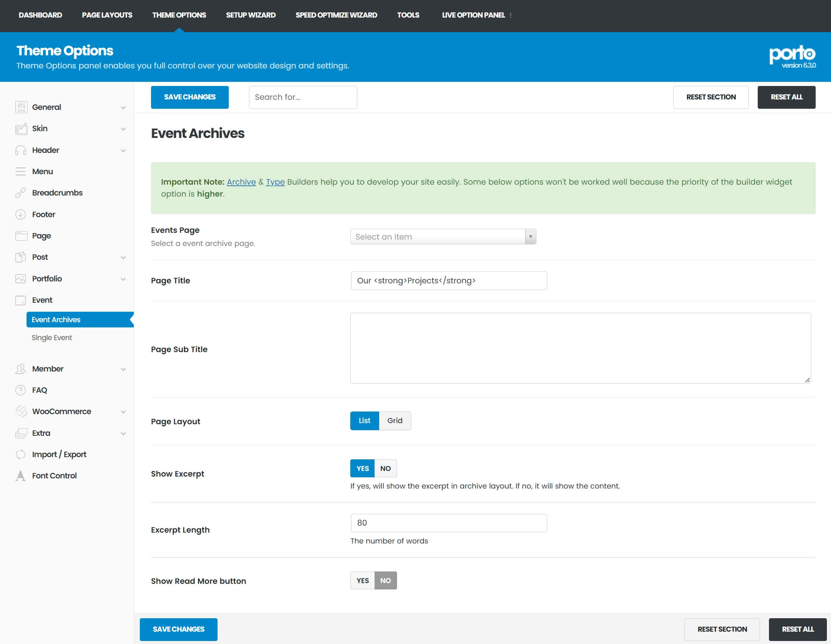831x644 pixels.
Task: Click the FAQ question mark icon
Action: (x=21, y=390)
